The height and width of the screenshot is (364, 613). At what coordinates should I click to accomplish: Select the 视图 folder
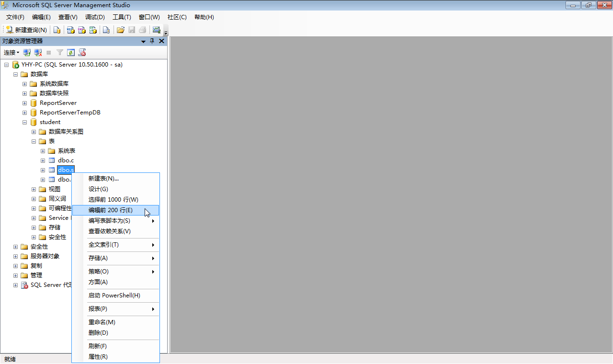pyautogui.click(x=54, y=189)
